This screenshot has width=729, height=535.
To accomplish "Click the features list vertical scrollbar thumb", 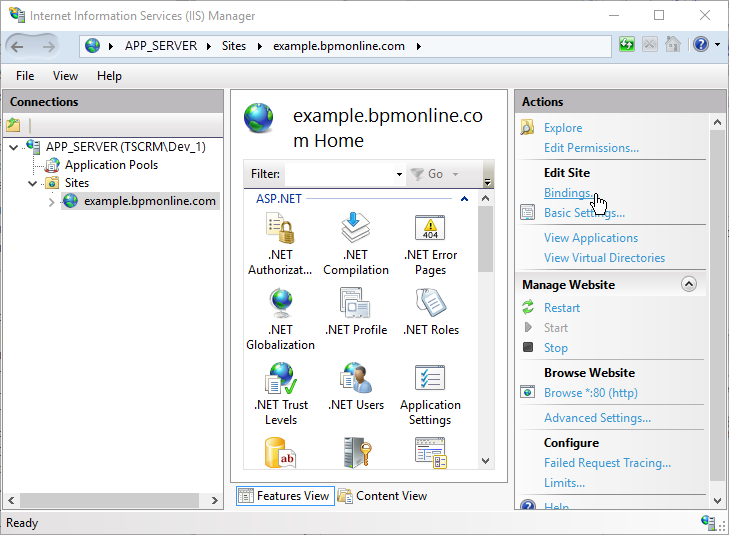I will click(x=485, y=239).
